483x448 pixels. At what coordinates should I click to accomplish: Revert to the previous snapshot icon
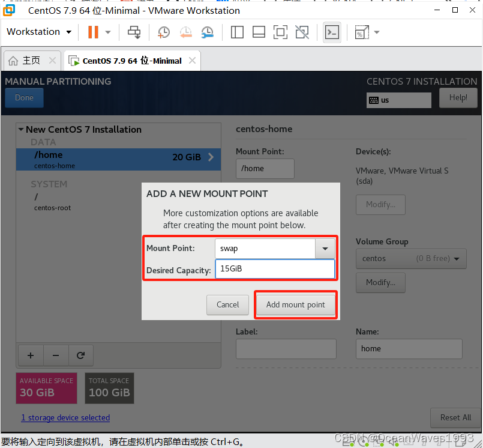point(186,32)
